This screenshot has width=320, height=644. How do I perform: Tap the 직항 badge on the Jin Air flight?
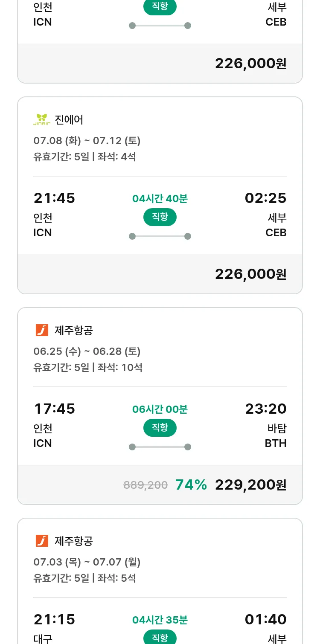coord(160,217)
